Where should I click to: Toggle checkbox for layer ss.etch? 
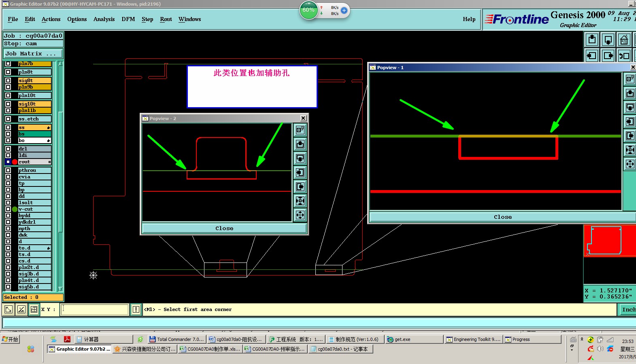(x=8, y=119)
